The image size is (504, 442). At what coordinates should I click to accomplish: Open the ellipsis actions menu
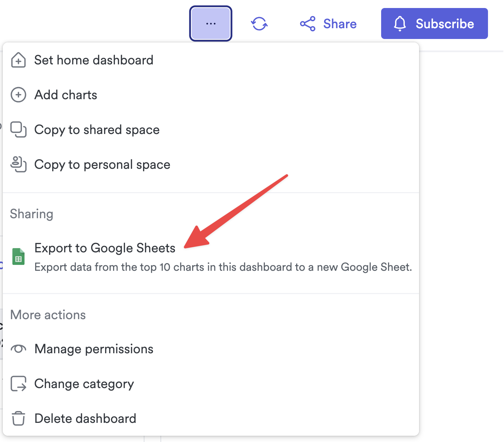210,23
